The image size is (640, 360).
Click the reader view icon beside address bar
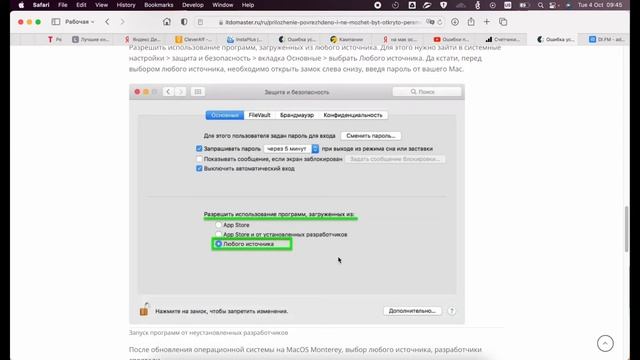[200, 22]
